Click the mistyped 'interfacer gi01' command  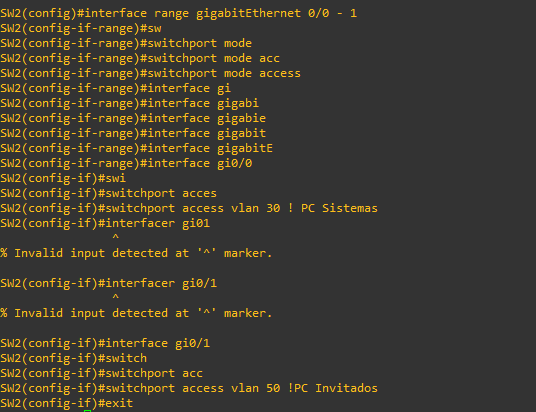click(x=158, y=223)
